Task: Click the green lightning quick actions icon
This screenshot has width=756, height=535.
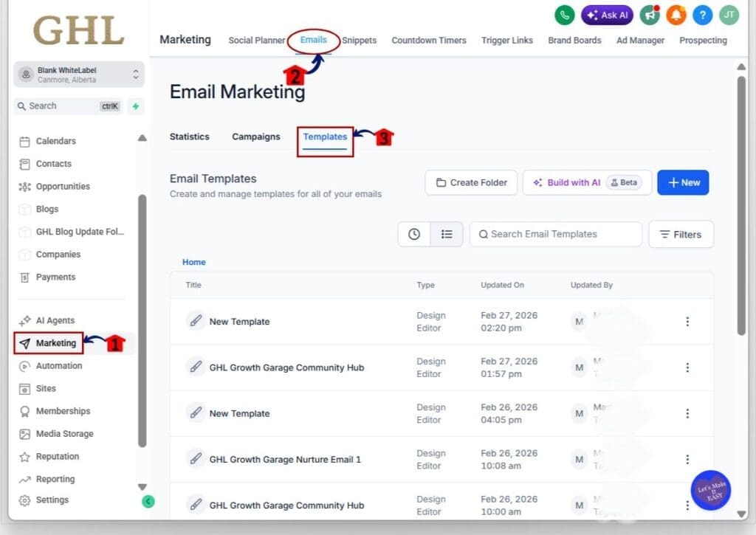Action: pyautogui.click(x=135, y=106)
